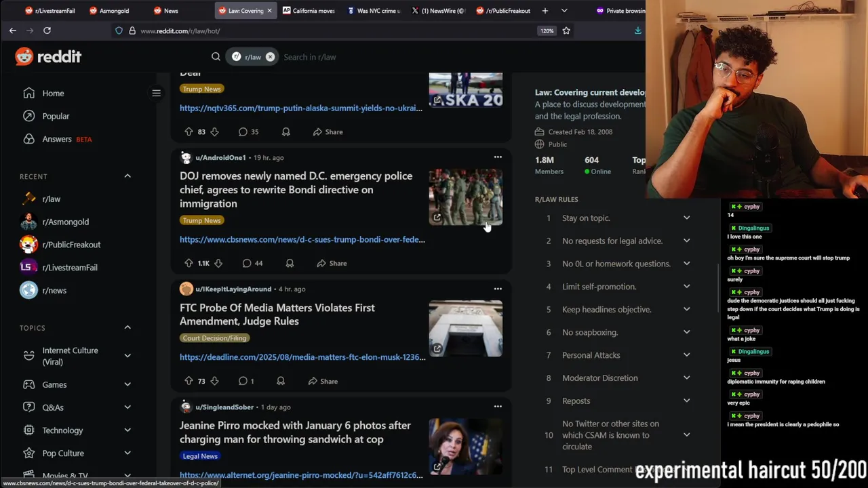This screenshot has height=488, width=868.
Task: Switch to Asmongold browser tab
Action: (114, 11)
